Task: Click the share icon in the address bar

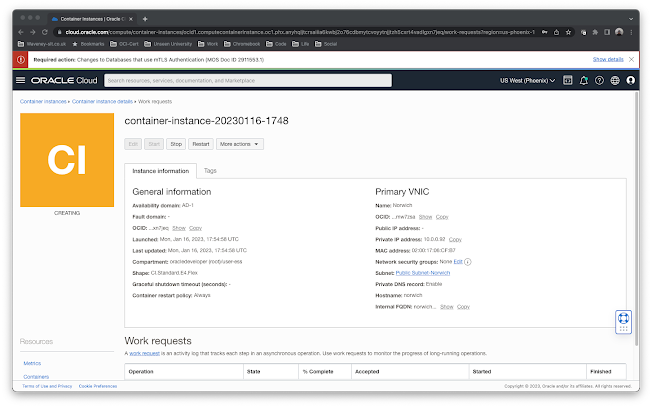Action: pyautogui.click(x=556, y=32)
